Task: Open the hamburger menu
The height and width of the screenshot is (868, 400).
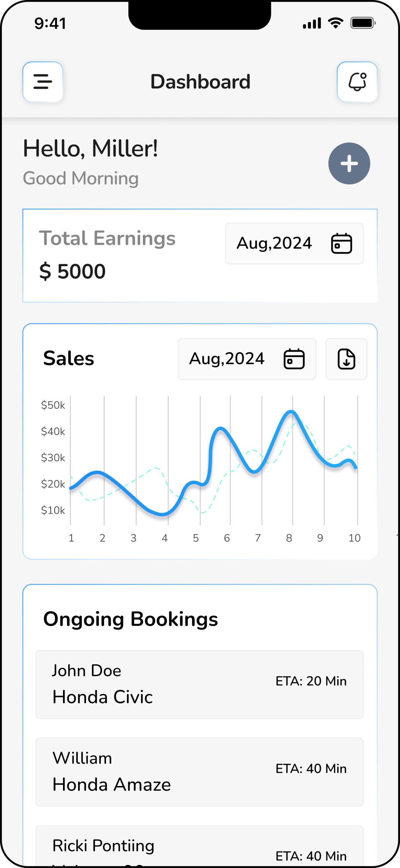Action: 43,82
